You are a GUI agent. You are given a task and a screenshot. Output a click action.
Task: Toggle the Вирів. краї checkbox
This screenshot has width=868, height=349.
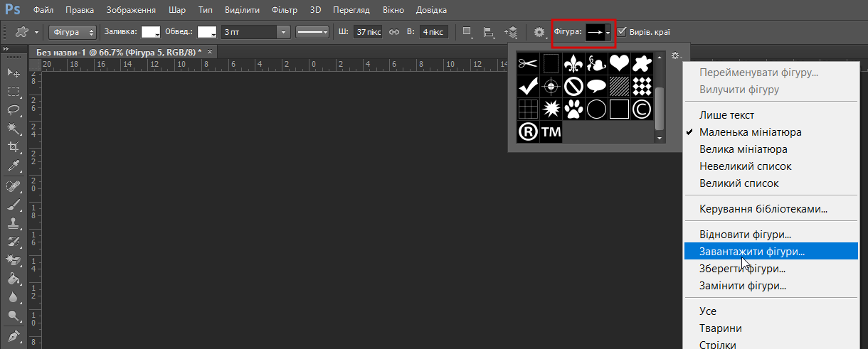click(x=622, y=32)
